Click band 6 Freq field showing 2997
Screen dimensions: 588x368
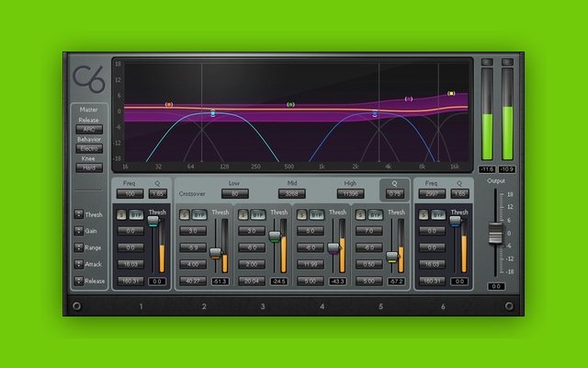click(432, 194)
